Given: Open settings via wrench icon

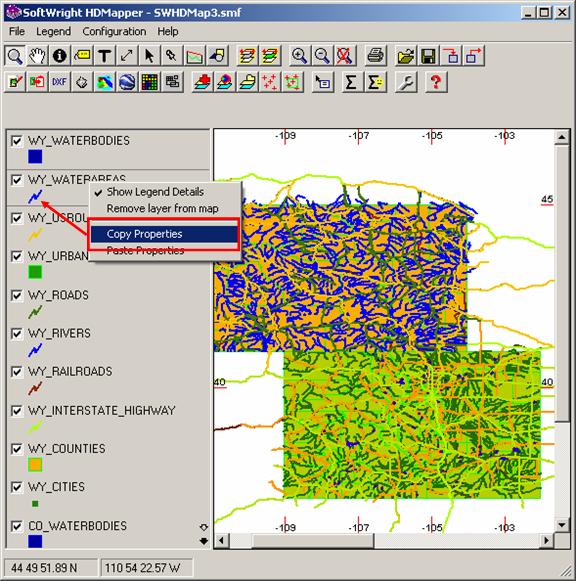Looking at the screenshot, I should (x=406, y=82).
